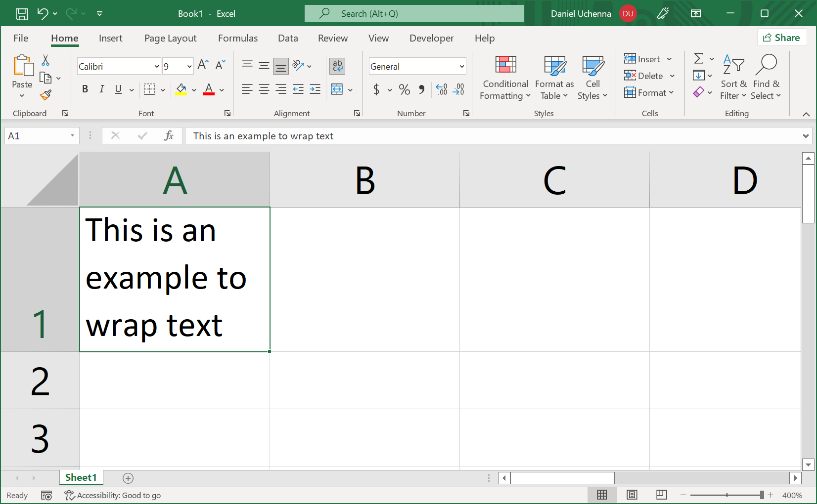The image size is (817, 504).
Task: Click the Merge & Center icon
Action: (x=338, y=89)
